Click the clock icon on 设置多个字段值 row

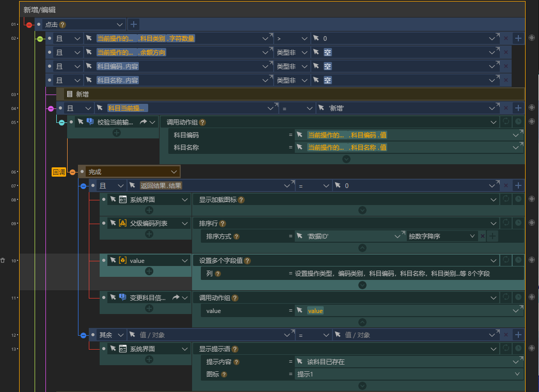point(518,260)
